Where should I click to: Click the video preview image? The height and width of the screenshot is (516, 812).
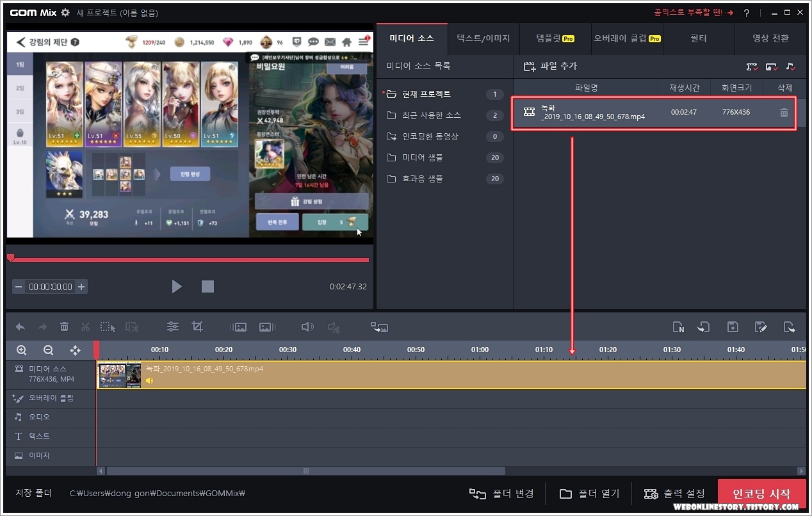click(190, 135)
